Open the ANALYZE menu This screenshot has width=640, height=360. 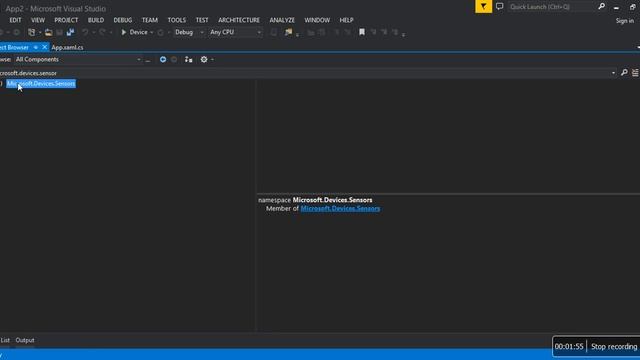[x=282, y=20]
